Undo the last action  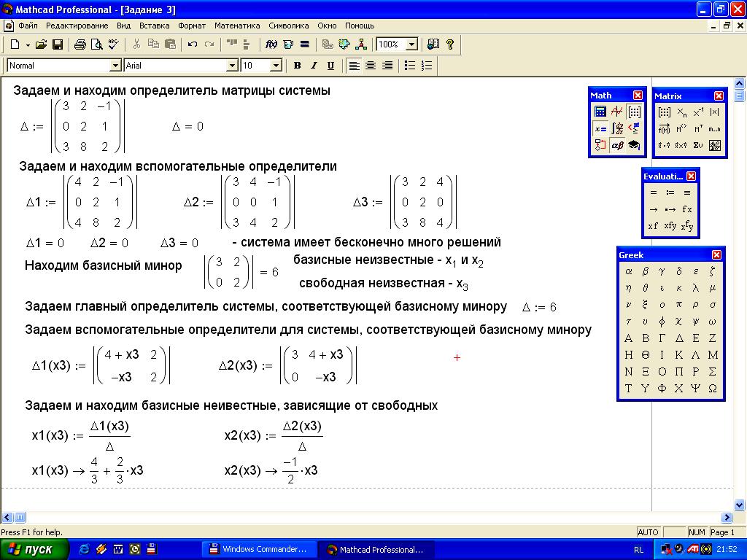tap(193, 44)
